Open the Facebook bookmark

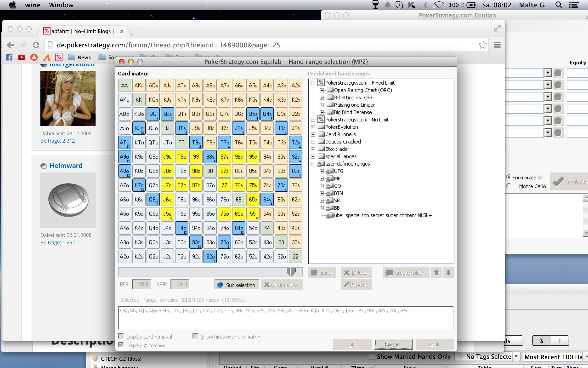pos(9,57)
